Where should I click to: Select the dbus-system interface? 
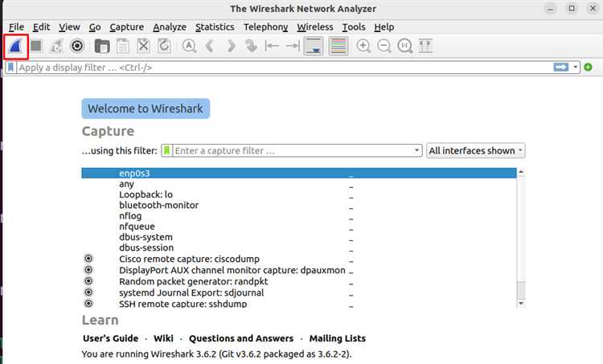299,237
